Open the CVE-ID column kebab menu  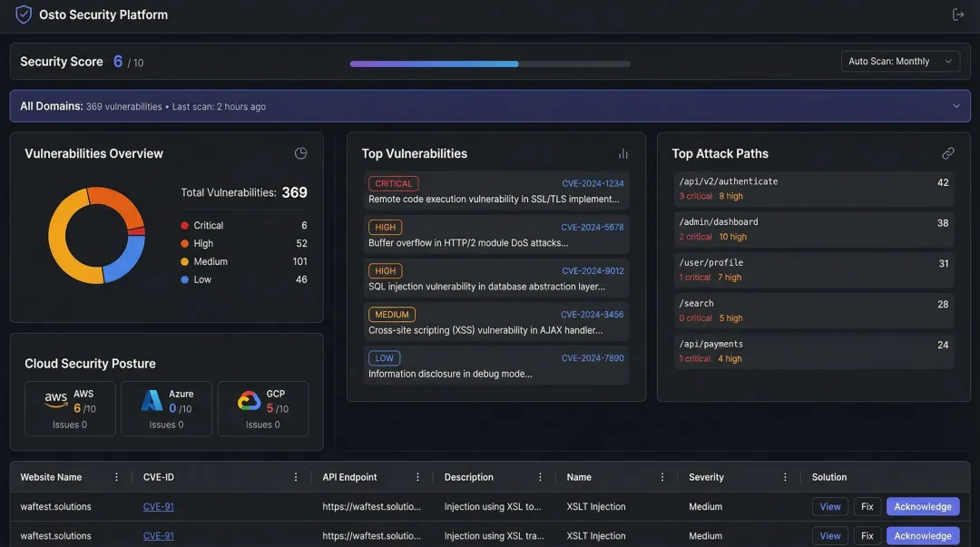point(295,476)
